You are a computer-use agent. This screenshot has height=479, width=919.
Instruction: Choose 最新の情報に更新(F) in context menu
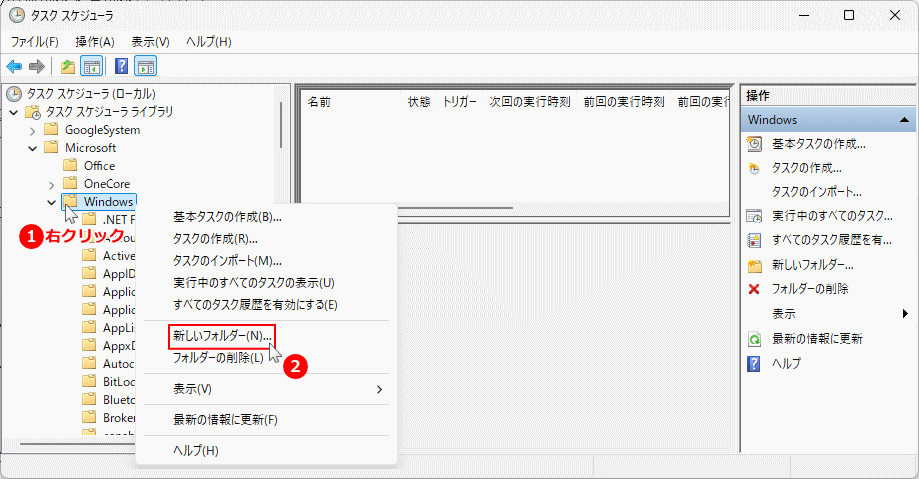click(x=225, y=420)
